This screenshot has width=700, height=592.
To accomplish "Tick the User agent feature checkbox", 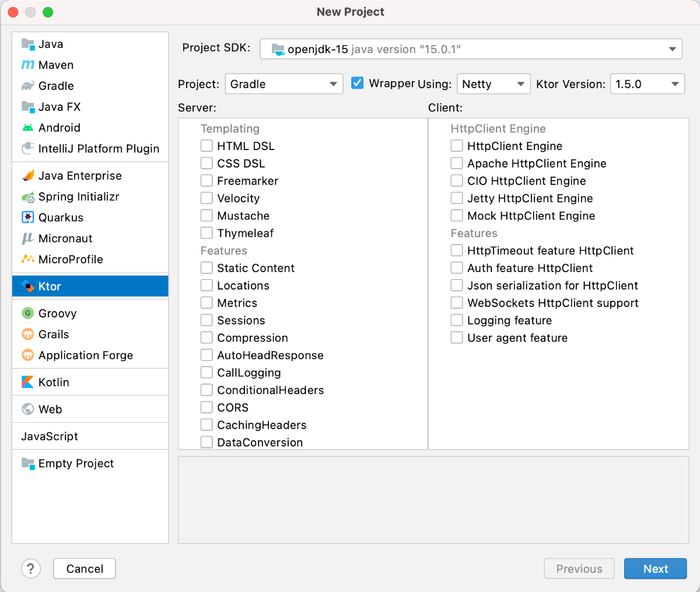I will pyautogui.click(x=457, y=338).
